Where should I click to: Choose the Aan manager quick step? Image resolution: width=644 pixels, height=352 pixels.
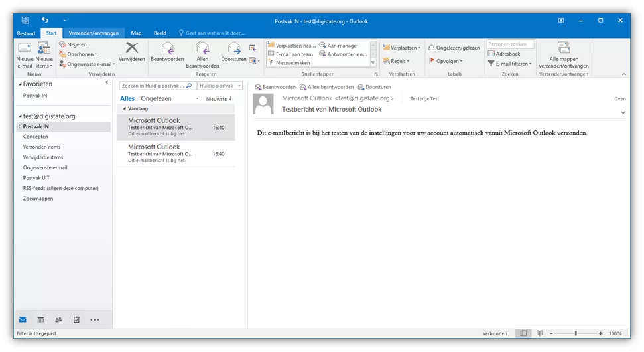pyautogui.click(x=339, y=46)
